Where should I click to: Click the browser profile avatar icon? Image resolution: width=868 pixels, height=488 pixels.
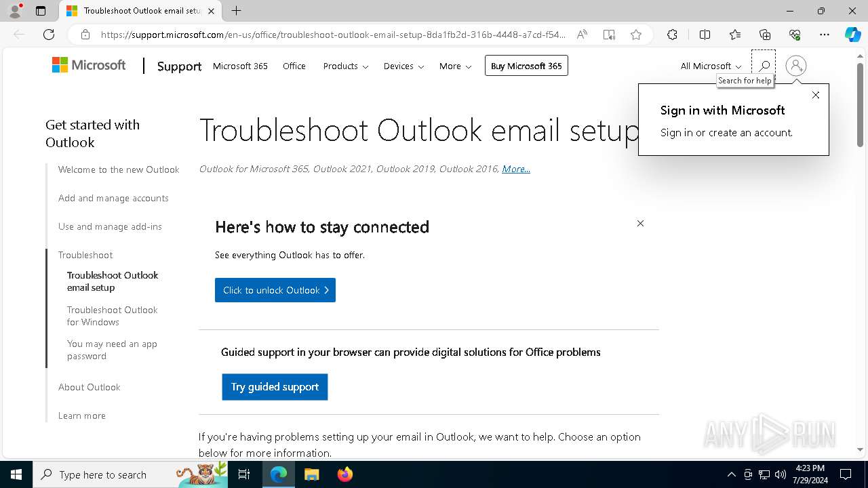pos(15,11)
